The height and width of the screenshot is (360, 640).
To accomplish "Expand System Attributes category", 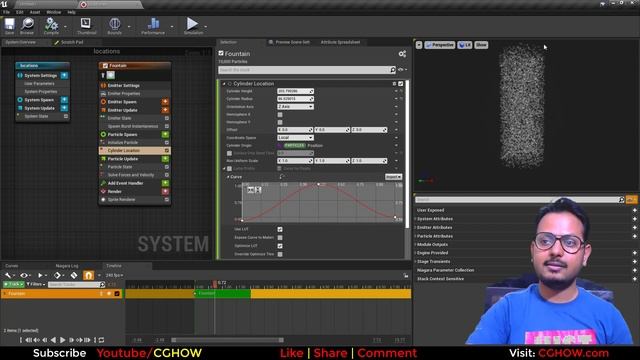I will (x=416, y=219).
